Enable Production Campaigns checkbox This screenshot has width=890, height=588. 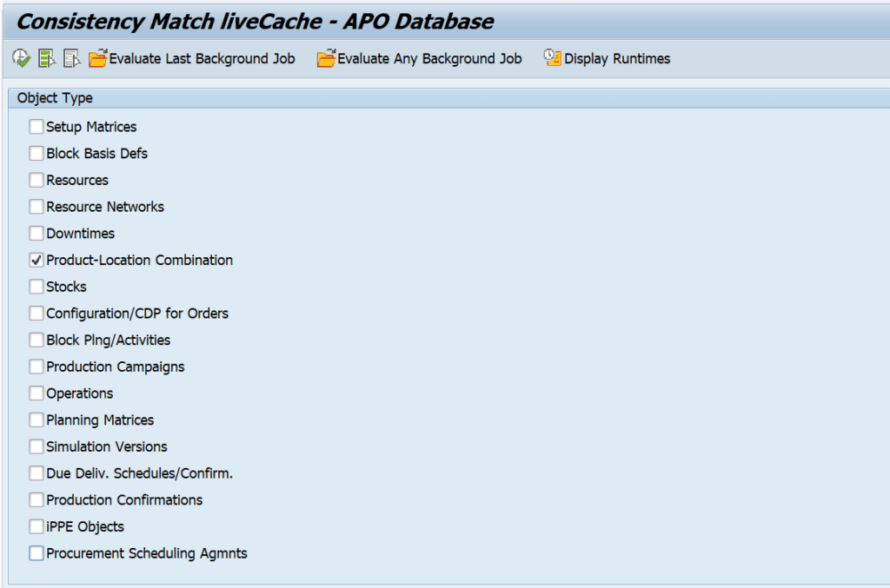37,367
